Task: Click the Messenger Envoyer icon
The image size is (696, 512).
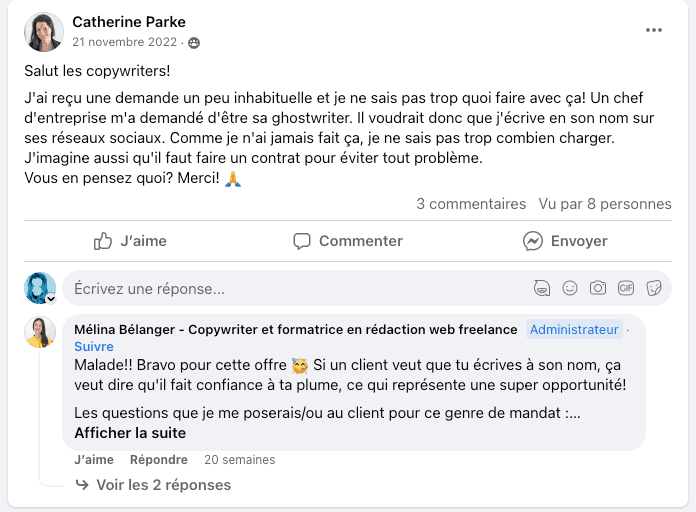Action: click(x=533, y=241)
